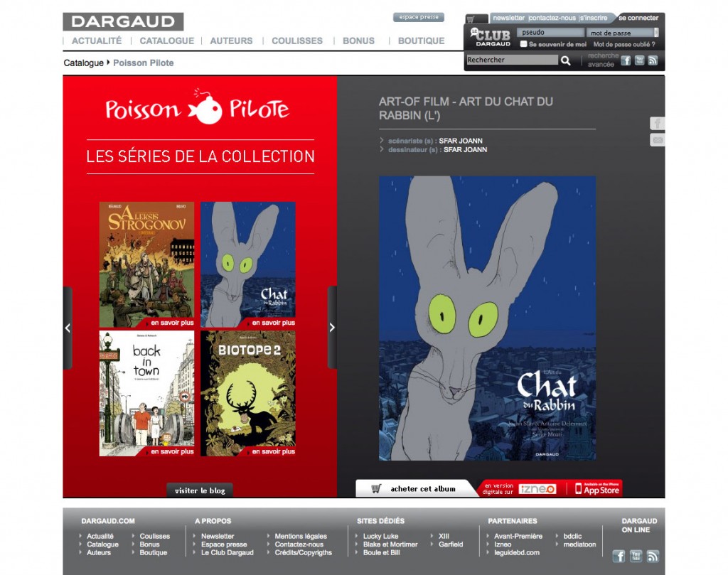Open footer RSS icon
The height and width of the screenshot is (575, 728).
pos(653,556)
